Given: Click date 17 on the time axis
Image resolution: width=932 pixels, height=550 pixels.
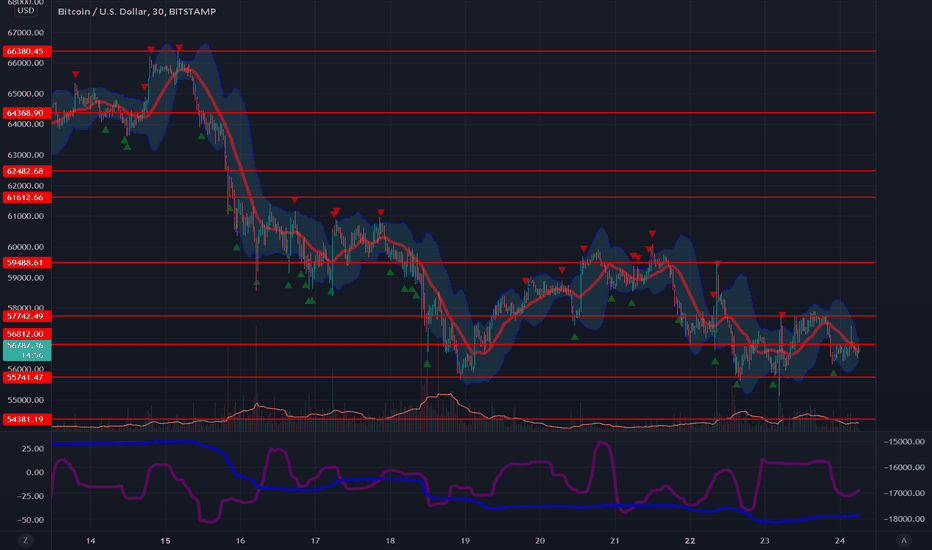Looking at the screenshot, I should (x=315, y=541).
